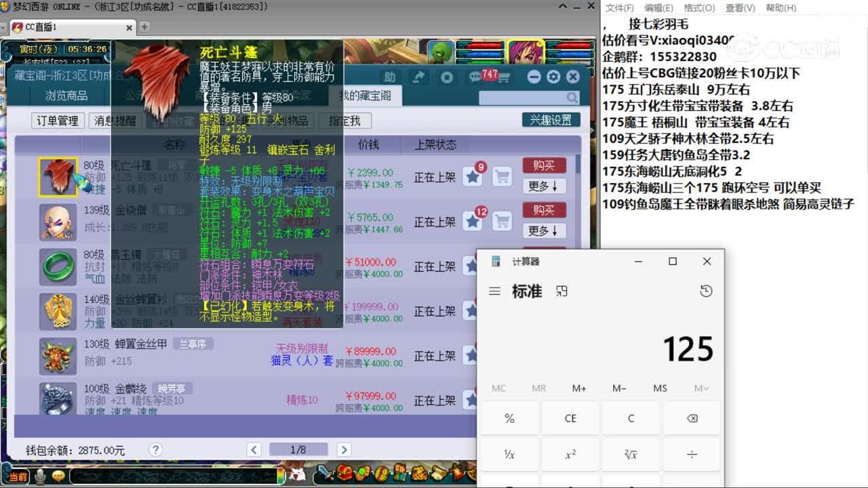
Task: Open the shopping cart in the 藏宝阁 toolbar
Action: point(505,78)
